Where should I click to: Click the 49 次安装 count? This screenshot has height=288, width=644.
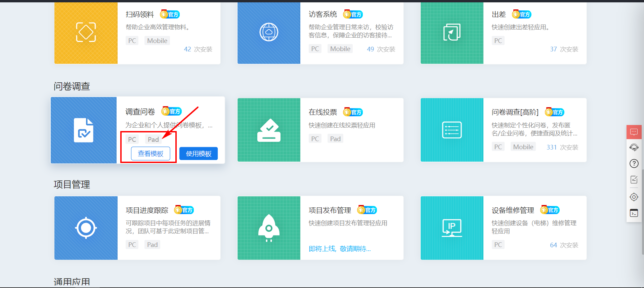381,49
